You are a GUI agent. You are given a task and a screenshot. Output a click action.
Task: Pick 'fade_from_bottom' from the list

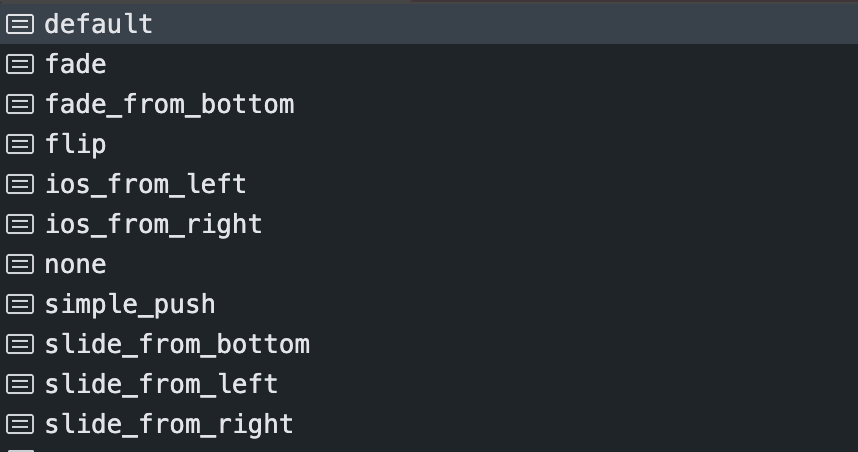point(169,104)
